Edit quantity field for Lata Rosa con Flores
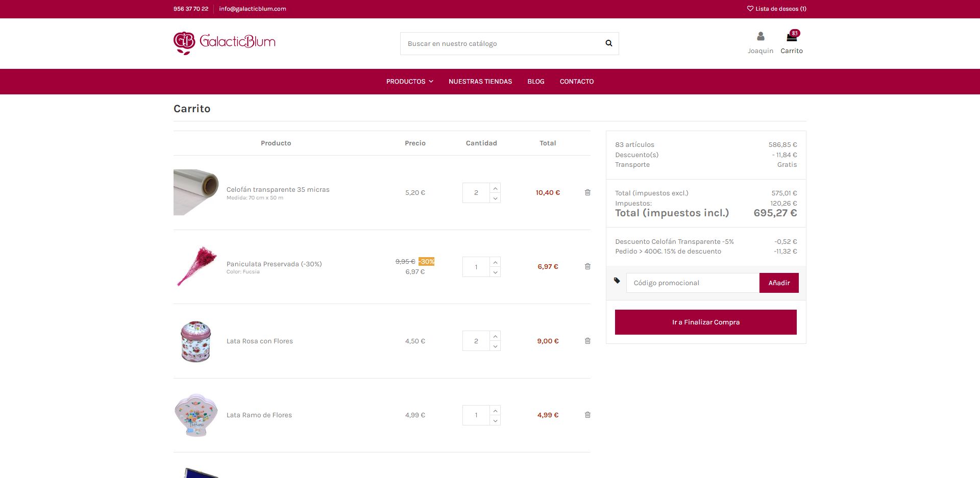The height and width of the screenshot is (478, 980). (x=476, y=341)
